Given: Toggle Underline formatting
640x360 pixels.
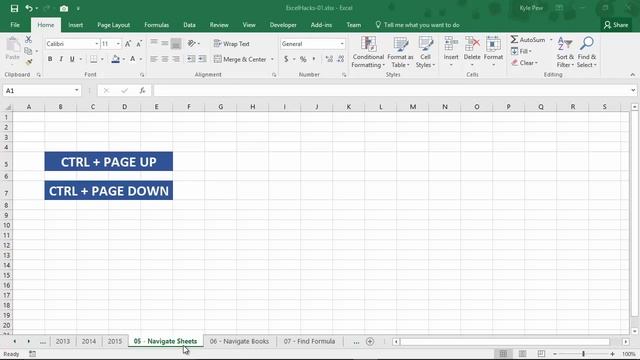Looking at the screenshot, I should [x=72, y=59].
